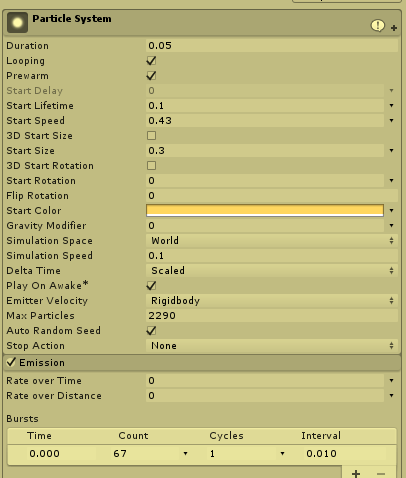
Task: Click Flip Rotation value field
Action: (272, 196)
